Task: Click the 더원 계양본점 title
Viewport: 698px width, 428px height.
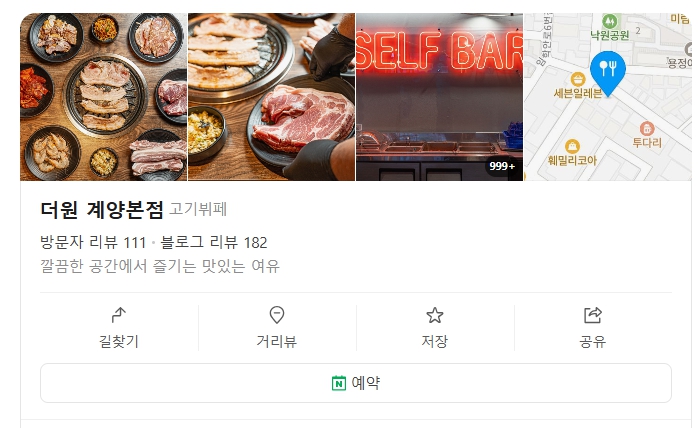Action: 102,209
